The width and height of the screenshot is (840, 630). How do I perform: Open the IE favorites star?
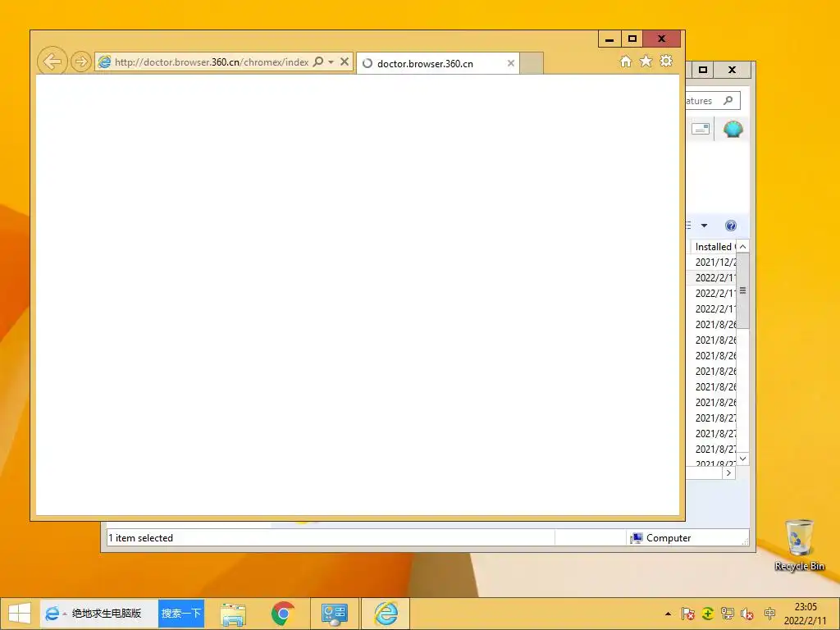646,61
